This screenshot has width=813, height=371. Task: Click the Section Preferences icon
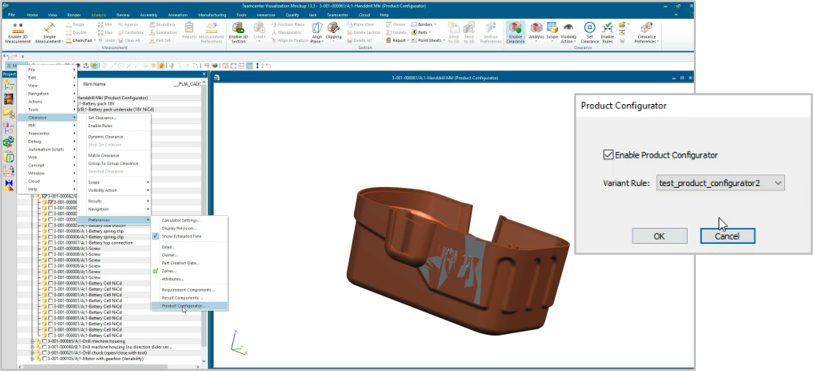tap(490, 32)
